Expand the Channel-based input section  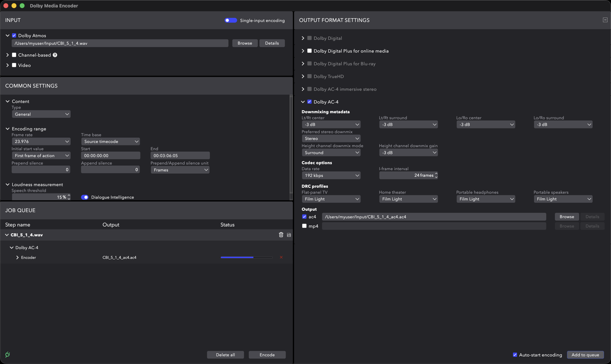click(8, 55)
